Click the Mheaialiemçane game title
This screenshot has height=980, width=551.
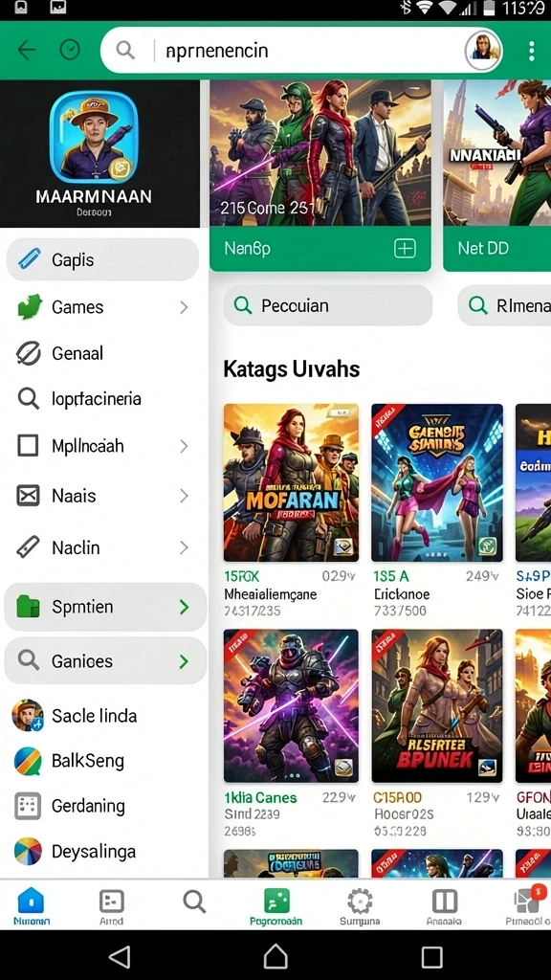point(270,593)
